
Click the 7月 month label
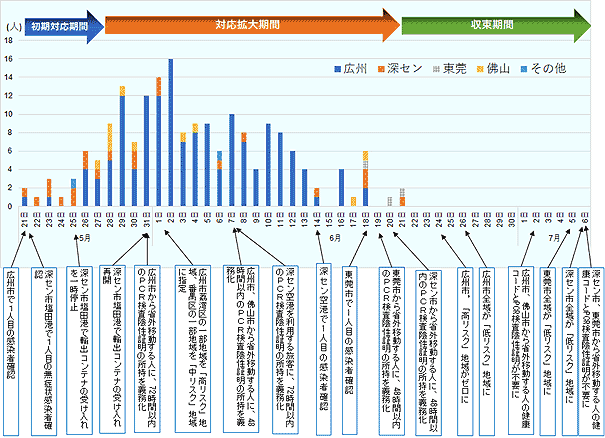point(554,238)
